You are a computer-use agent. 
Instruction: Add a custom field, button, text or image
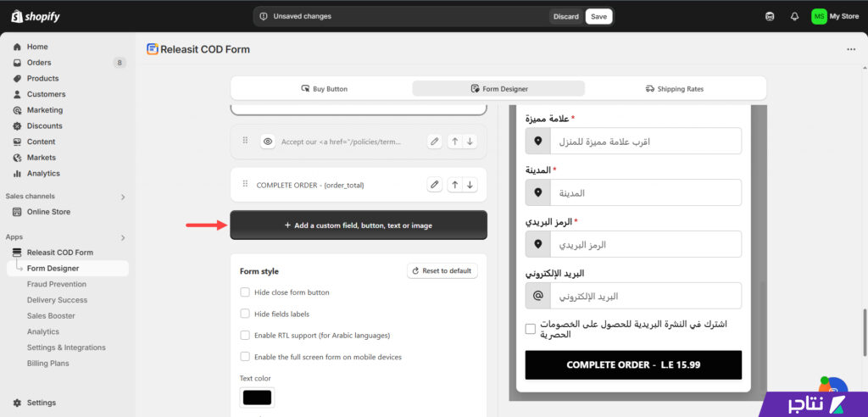coord(359,225)
